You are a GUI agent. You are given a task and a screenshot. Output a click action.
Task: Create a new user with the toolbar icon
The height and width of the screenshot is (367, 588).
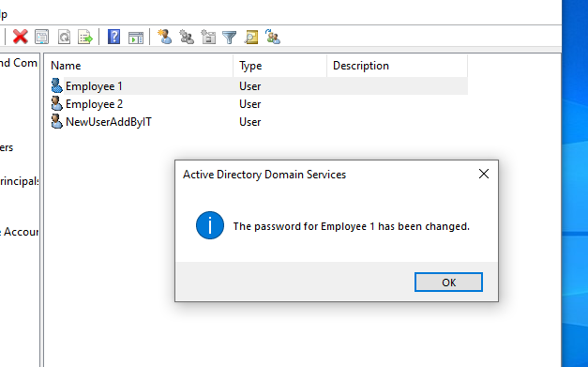pyautogui.click(x=165, y=37)
